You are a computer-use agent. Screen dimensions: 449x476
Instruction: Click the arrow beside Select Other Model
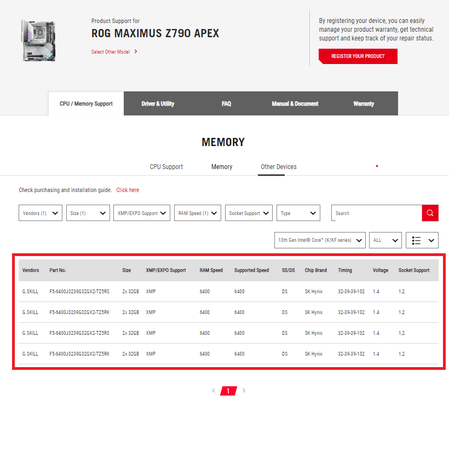tap(136, 51)
